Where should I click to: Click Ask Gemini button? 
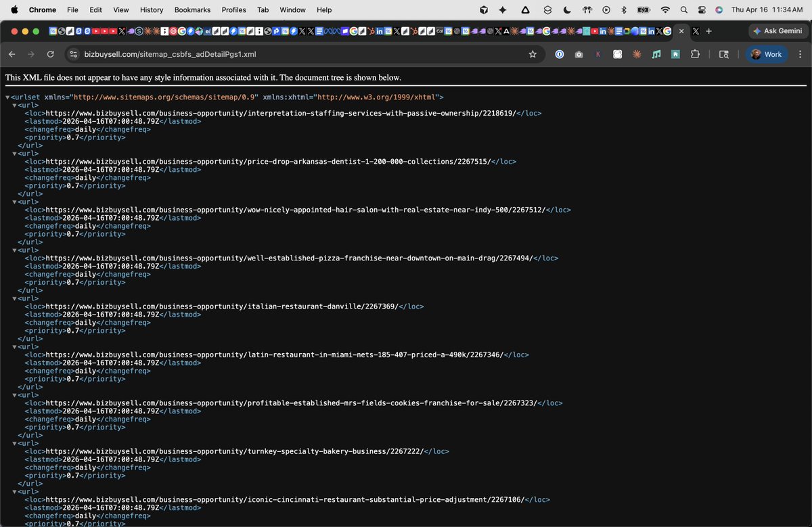(x=777, y=31)
